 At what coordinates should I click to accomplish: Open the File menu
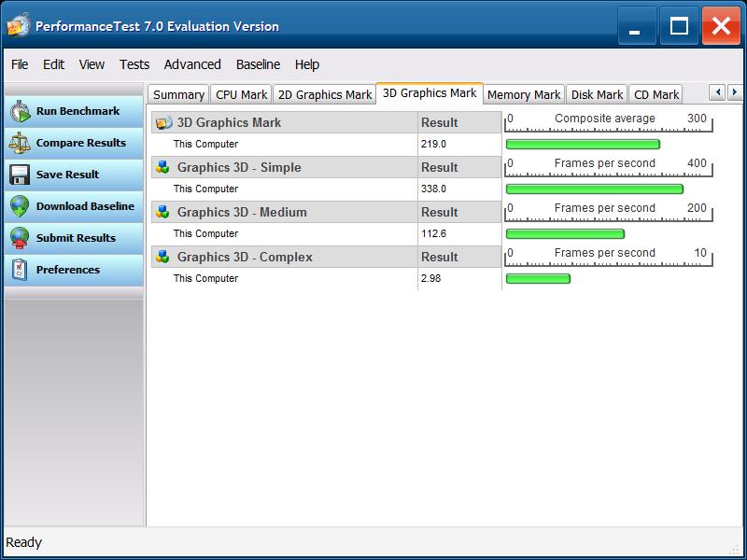pos(20,64)
